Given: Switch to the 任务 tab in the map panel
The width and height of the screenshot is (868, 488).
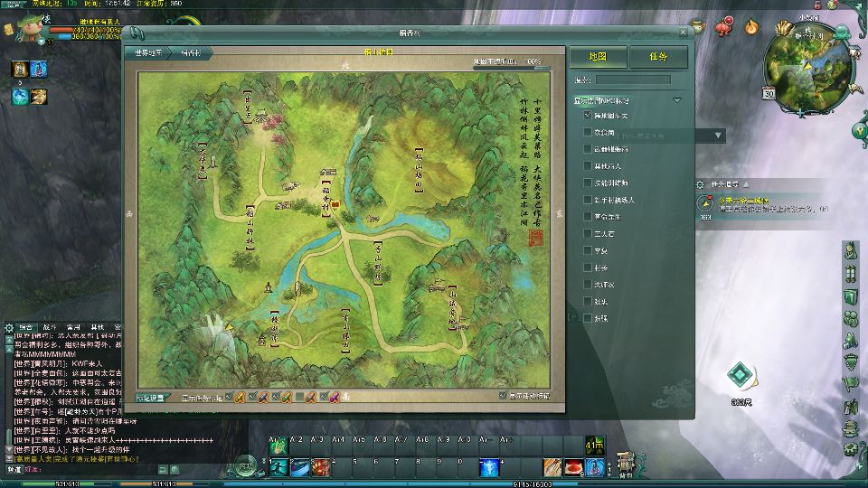Looking at the screenshot, I should [658, 56].
